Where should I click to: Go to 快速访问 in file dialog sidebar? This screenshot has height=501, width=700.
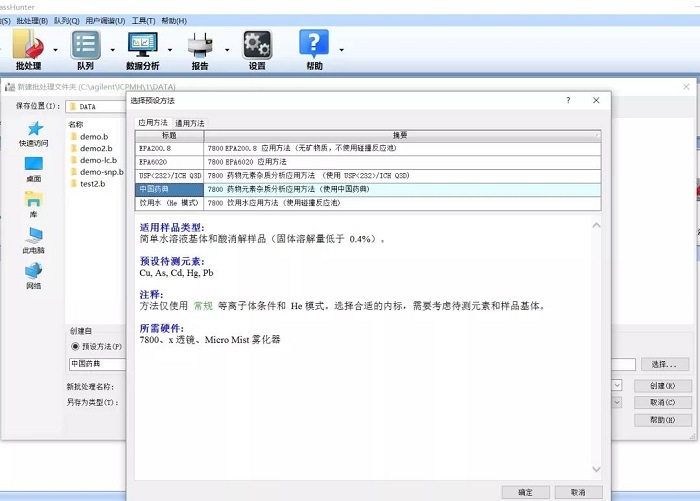click(x=33, y=134)
